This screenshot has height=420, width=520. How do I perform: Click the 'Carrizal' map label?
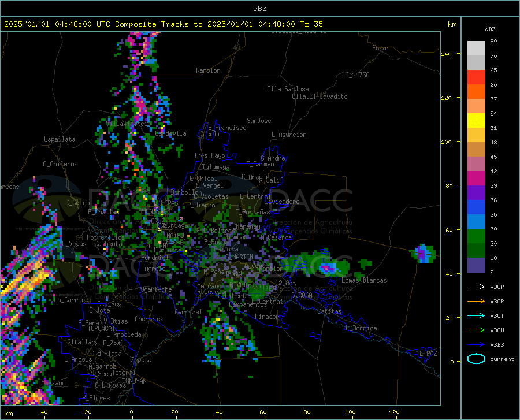188,312
